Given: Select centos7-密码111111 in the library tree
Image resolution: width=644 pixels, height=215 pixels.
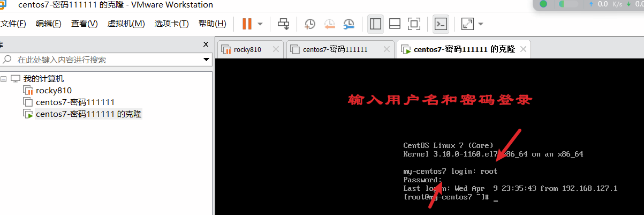Looking at the screenshot, I should pyautogui.click(x=75, y=102).
